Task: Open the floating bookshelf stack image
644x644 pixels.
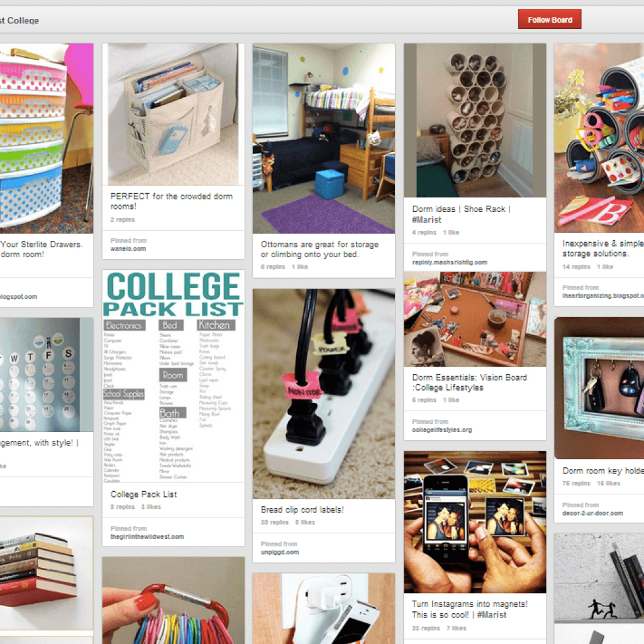Action: click(x=47, y=575)
